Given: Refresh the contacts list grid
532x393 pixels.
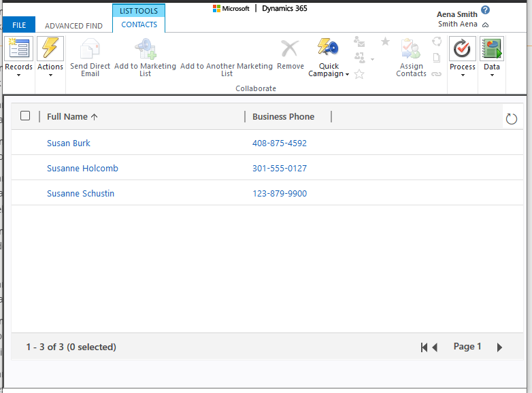Looking at the screenshot, I should click(512, 119).
